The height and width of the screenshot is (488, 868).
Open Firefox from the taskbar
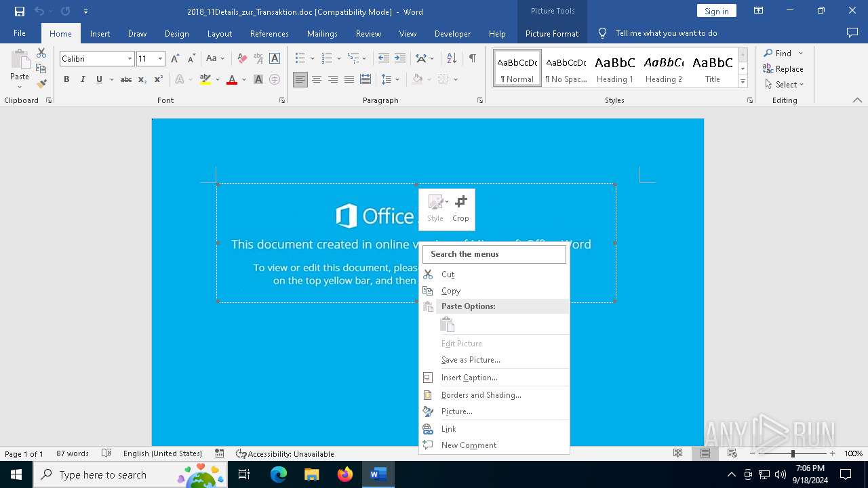point(345,474)
